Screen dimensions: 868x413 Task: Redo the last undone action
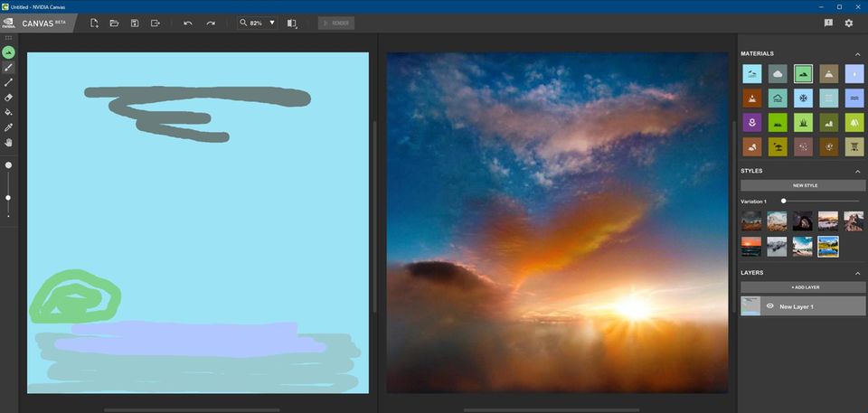(211, 23)
